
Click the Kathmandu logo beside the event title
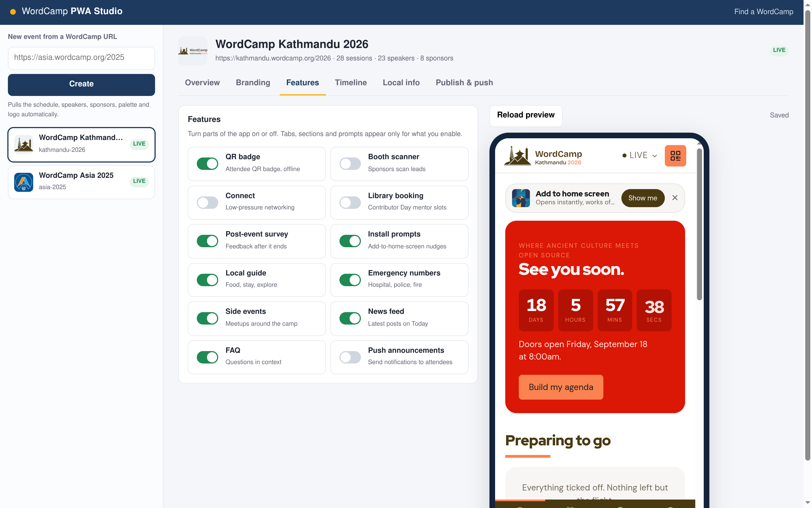click(x=193, y=51)
